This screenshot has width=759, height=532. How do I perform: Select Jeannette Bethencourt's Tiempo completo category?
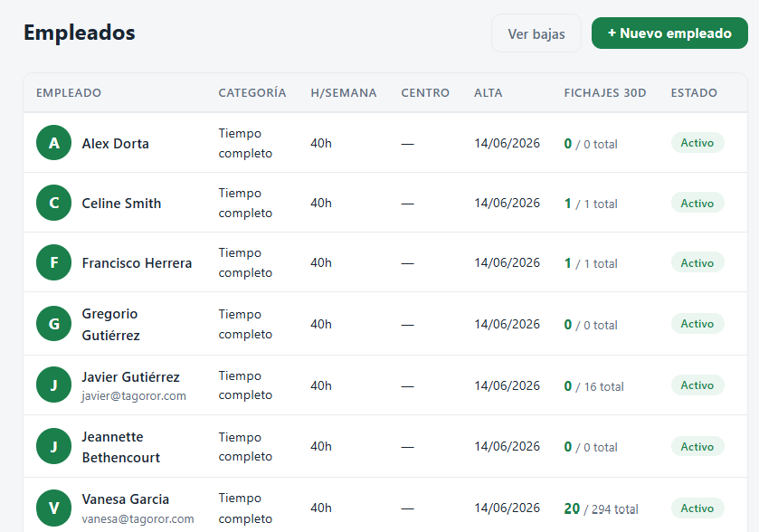245,447
